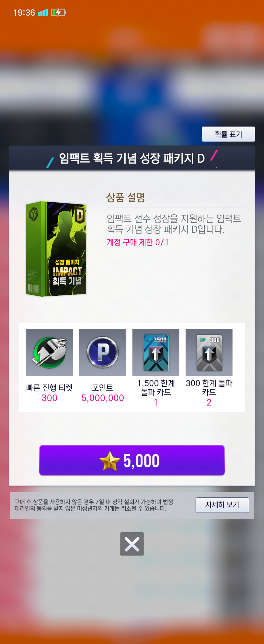Select the 300 한계 돌파 카드 icon
This screenshot has width=264, height=644.
click(209, 352)
